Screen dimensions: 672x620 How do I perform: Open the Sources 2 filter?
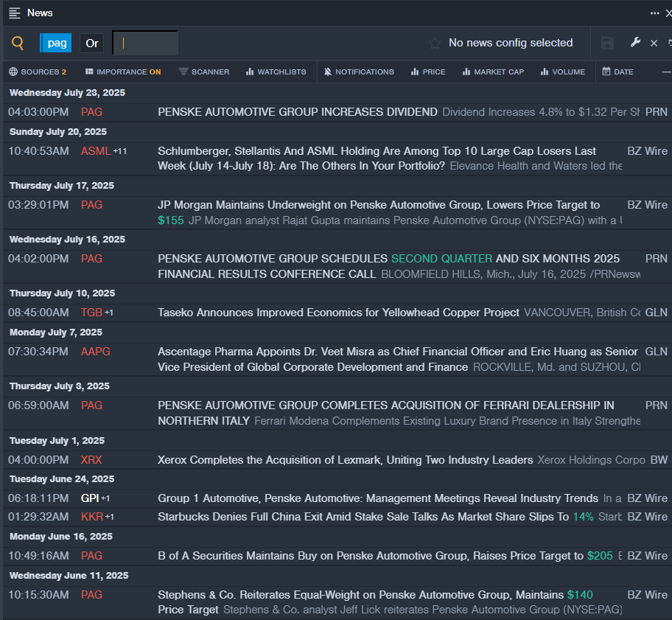38,72
